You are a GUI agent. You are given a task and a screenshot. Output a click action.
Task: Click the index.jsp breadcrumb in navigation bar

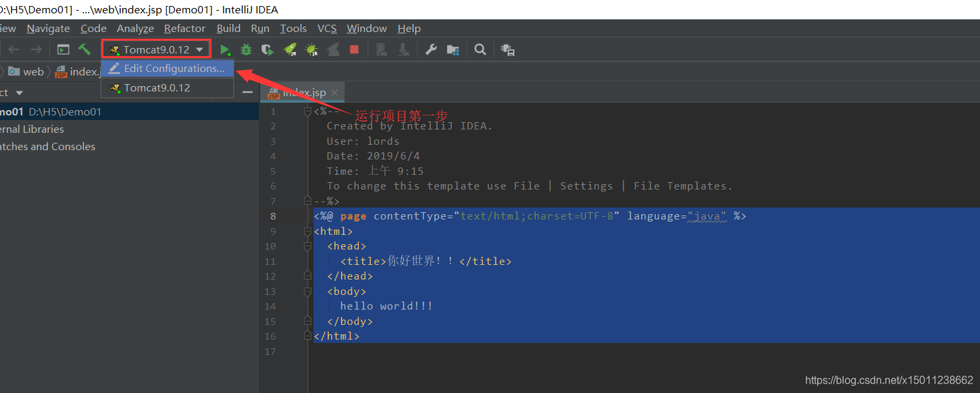(77, 71)
